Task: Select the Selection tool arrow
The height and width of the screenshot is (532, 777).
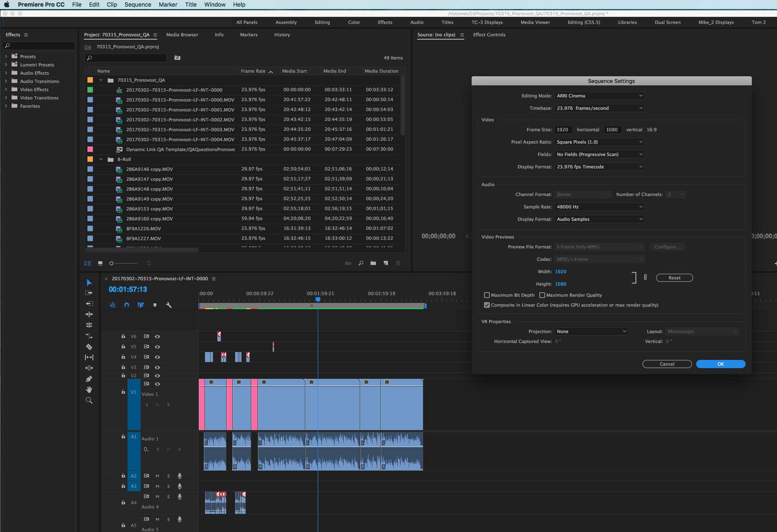Action: (x=89, y=282)
